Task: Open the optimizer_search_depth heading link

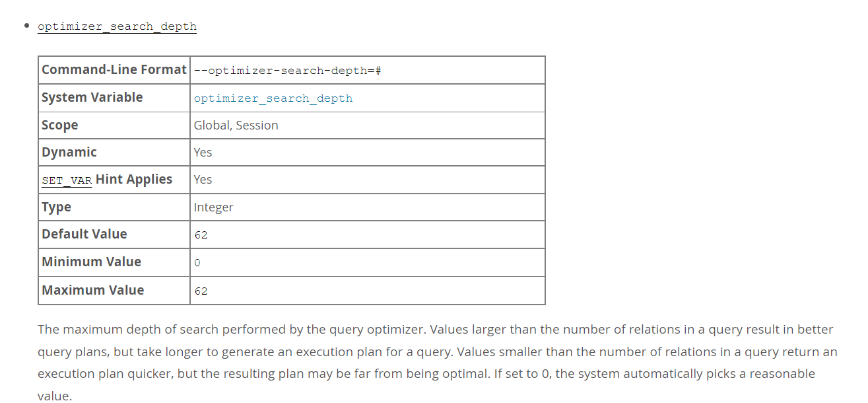Action: pyautogui.click(x=117, y=26)
